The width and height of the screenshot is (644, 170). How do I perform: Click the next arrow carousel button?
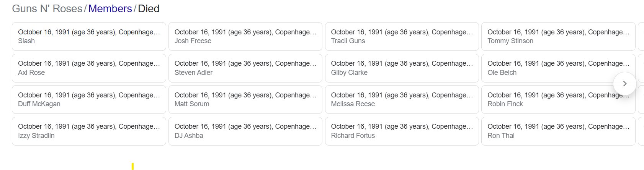point(624,84)
